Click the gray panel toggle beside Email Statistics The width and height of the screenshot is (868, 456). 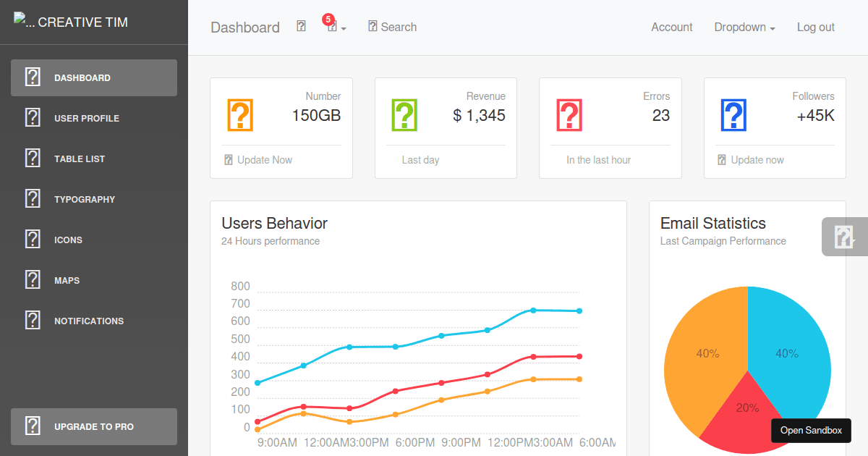843,237
